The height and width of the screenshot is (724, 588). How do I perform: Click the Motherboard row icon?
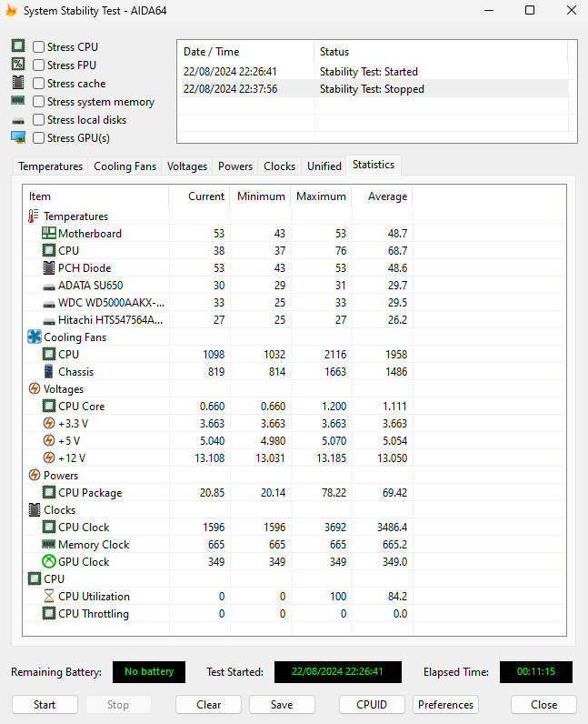(x=48, y=233)
